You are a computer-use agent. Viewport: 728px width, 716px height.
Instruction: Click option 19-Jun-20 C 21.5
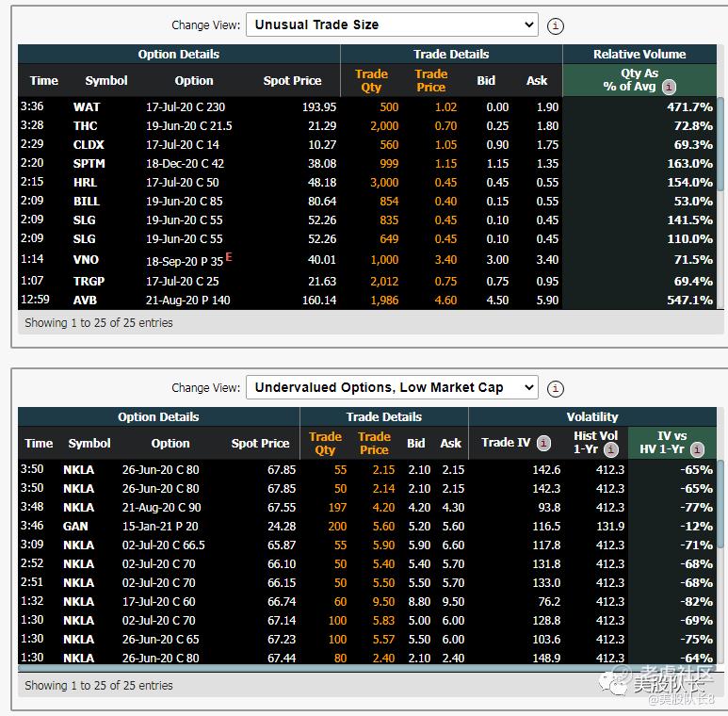pos(188,126)
